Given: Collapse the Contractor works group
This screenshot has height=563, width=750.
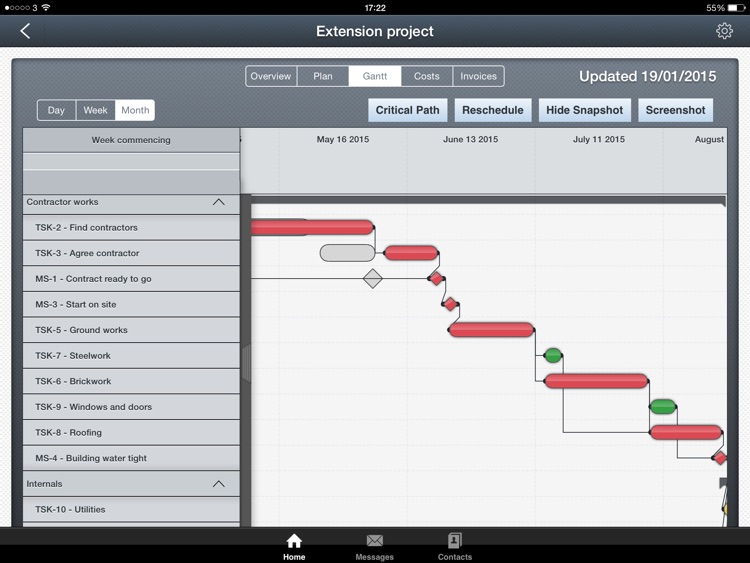Looking at the screenshot, I should 219,202.
